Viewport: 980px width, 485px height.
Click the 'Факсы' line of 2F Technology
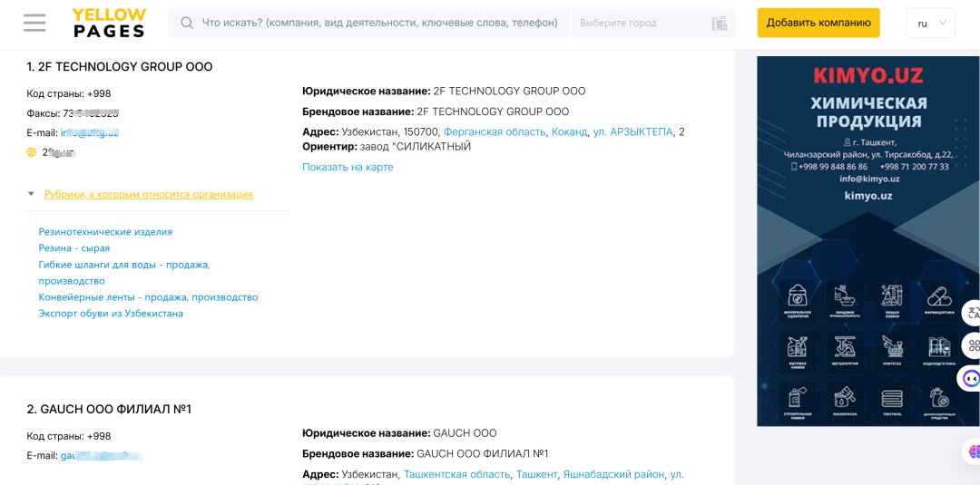point(73,113)
